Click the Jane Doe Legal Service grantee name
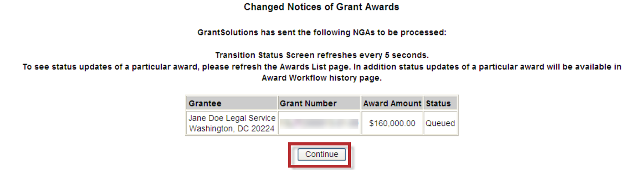This screenshot has width=644, height=170. click(x=232, y=118)
